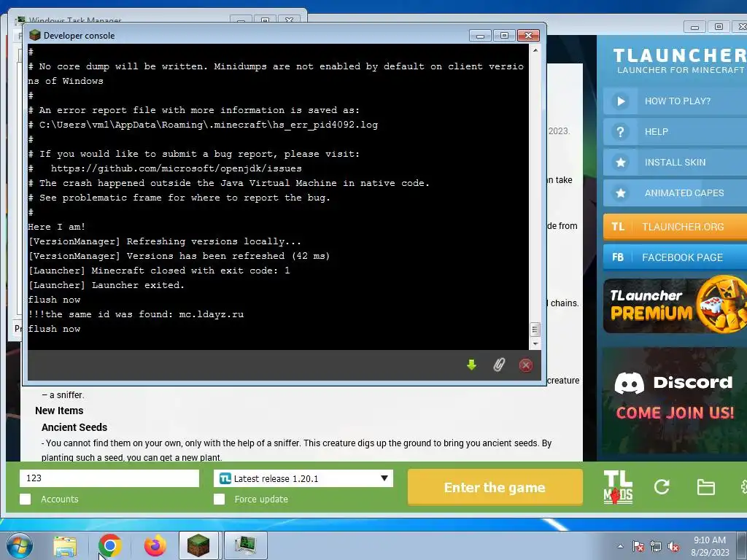This screenshot has width=747, height=560.
Task: Click the question mark icon beside HELP
Action: tap(620, 131)
